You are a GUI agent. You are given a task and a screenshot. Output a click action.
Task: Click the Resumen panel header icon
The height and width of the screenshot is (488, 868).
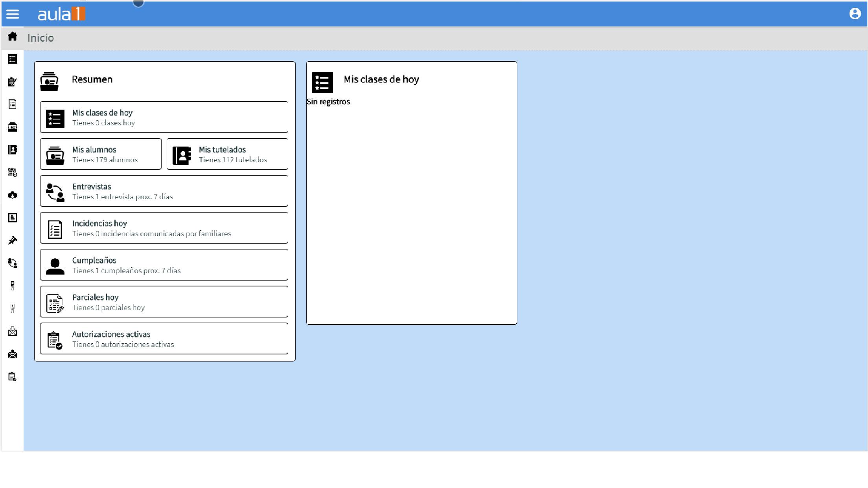[49, 81]
